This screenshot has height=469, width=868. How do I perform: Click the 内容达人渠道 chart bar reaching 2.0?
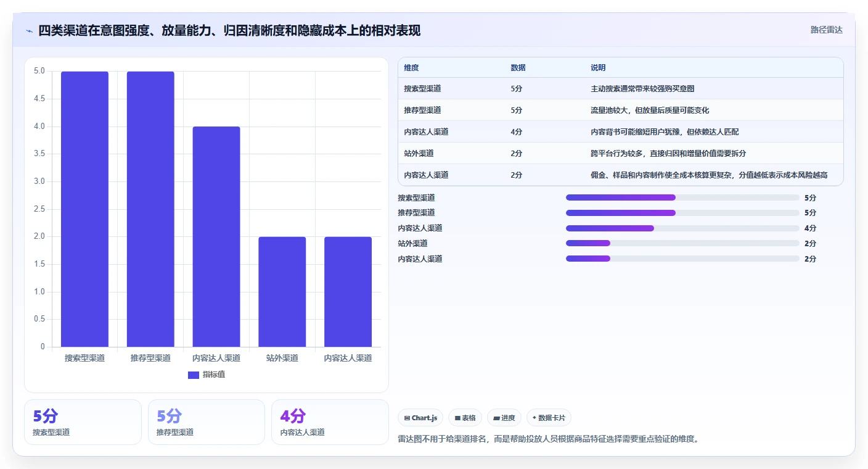(x=348, y=292)
